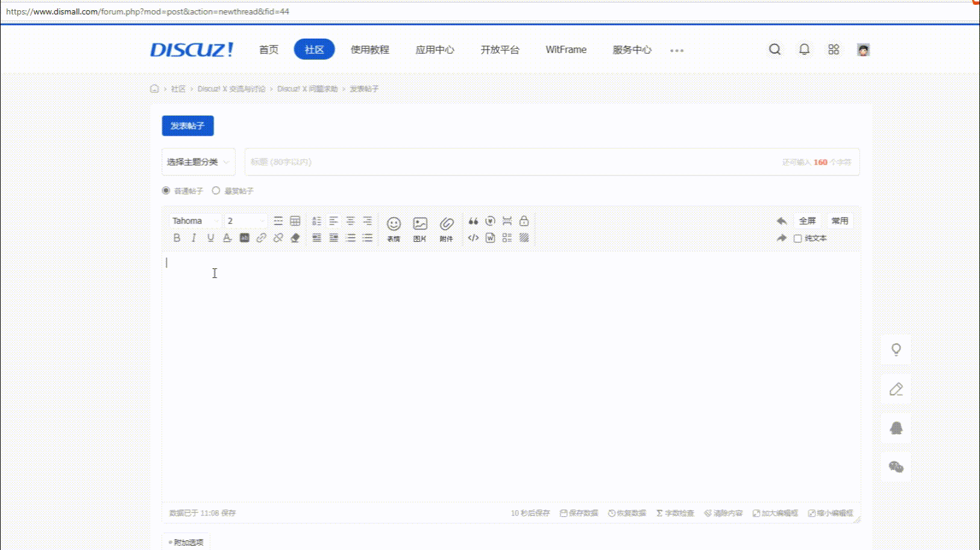Click 清除内容 to clear editor content
The width and height of the screenshot is (980, 550).
point(723,513)
